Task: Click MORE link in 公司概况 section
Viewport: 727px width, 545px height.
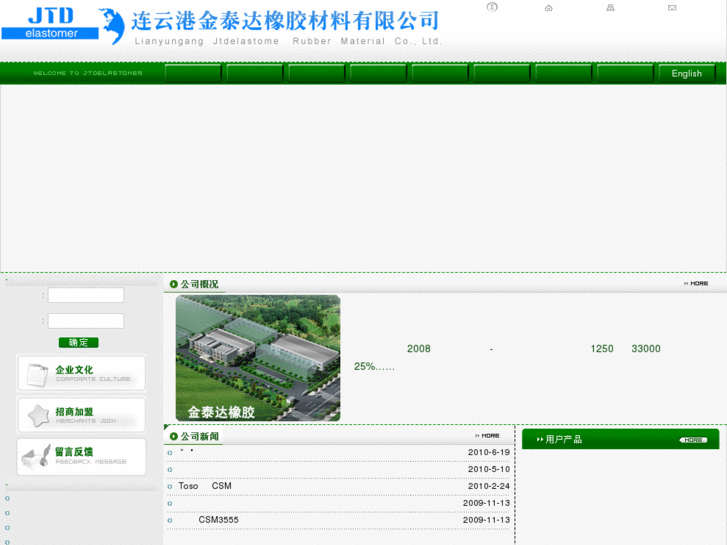Action: click(696, 284)
